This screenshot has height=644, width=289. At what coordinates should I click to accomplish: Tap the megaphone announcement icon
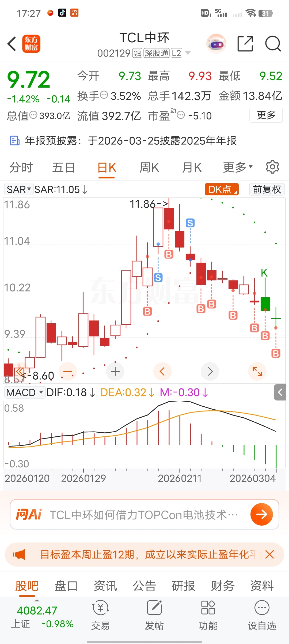point(19,554)
